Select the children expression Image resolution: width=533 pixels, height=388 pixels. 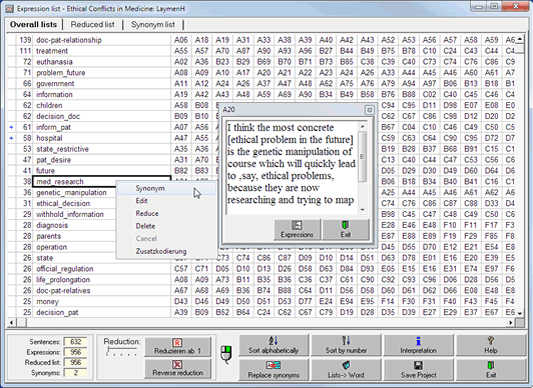[x=102, y=105]
